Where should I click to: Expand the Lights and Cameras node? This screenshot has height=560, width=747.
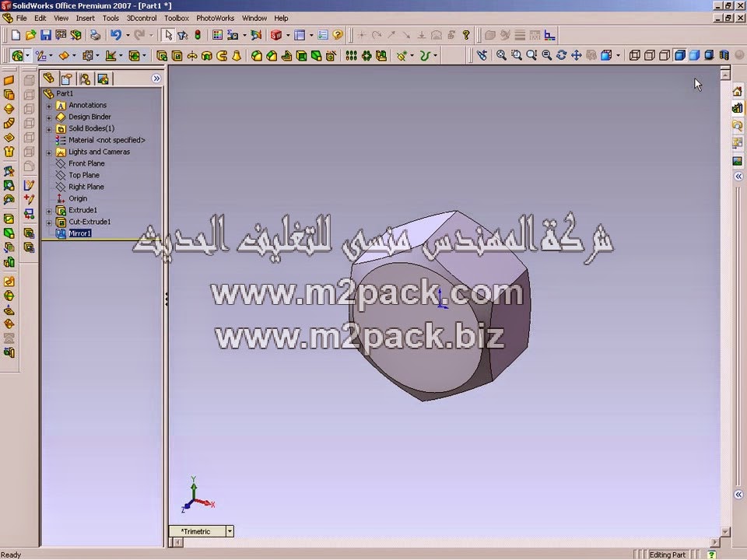click(48, 152)
